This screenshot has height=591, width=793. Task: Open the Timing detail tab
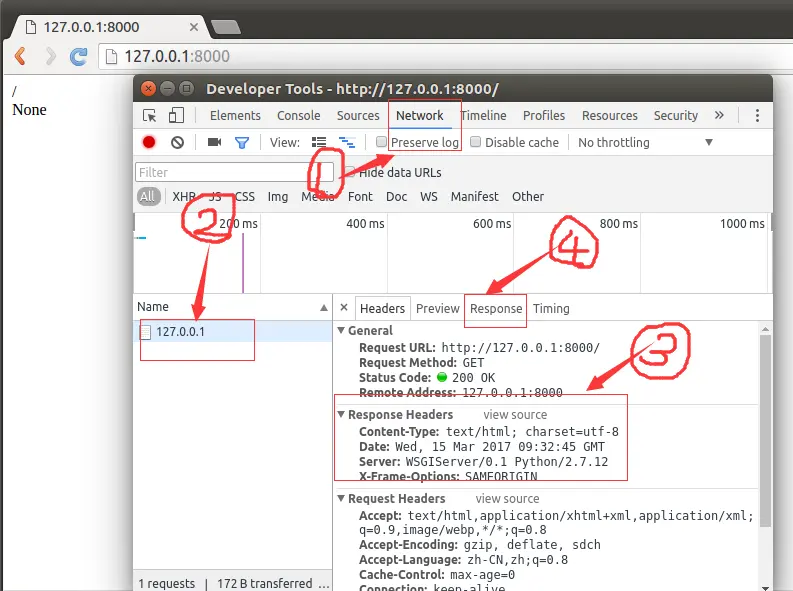click(551, 308)
